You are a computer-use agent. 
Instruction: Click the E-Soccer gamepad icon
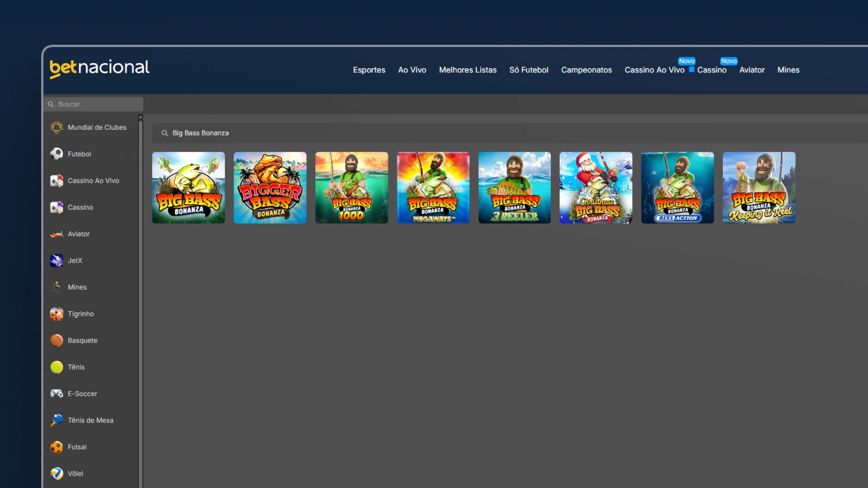coord(57,394)
